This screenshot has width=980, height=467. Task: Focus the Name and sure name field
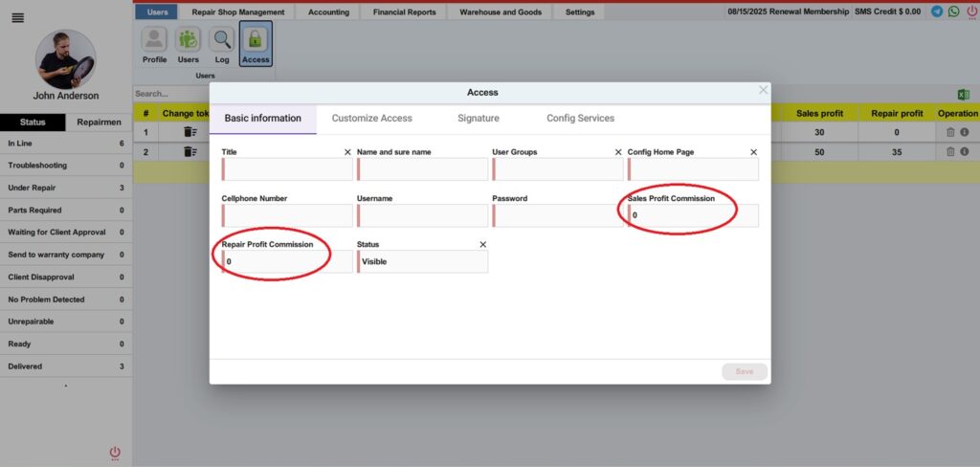[422, 168]
